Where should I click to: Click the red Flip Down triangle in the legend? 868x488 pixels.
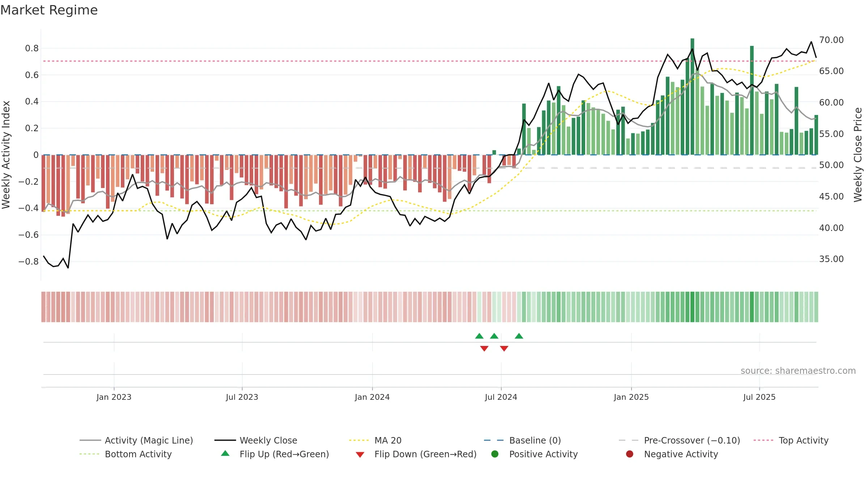tap(360, 455)
